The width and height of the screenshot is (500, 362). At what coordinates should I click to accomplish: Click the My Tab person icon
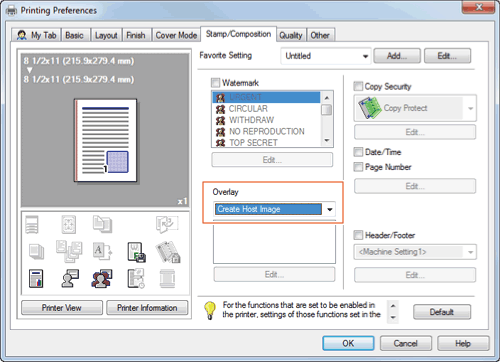tap(22, 35)
